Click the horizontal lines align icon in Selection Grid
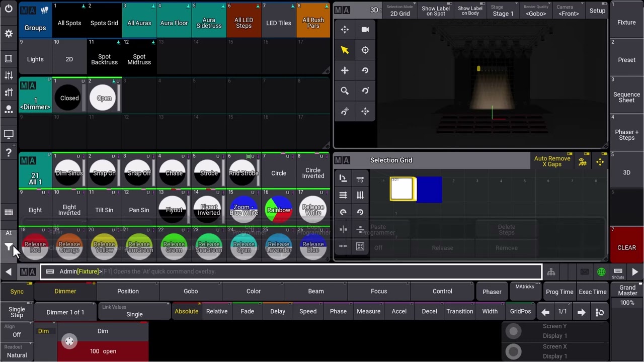Image resolution: width=644 pixels, height=362 pixels. [343, 196]
